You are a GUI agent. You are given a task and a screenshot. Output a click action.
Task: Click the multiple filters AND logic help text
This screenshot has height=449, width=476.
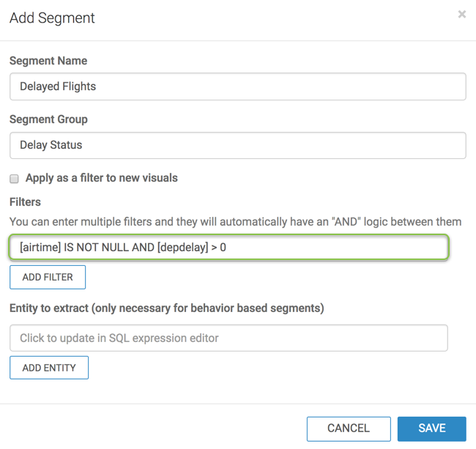tap(235, 221)
